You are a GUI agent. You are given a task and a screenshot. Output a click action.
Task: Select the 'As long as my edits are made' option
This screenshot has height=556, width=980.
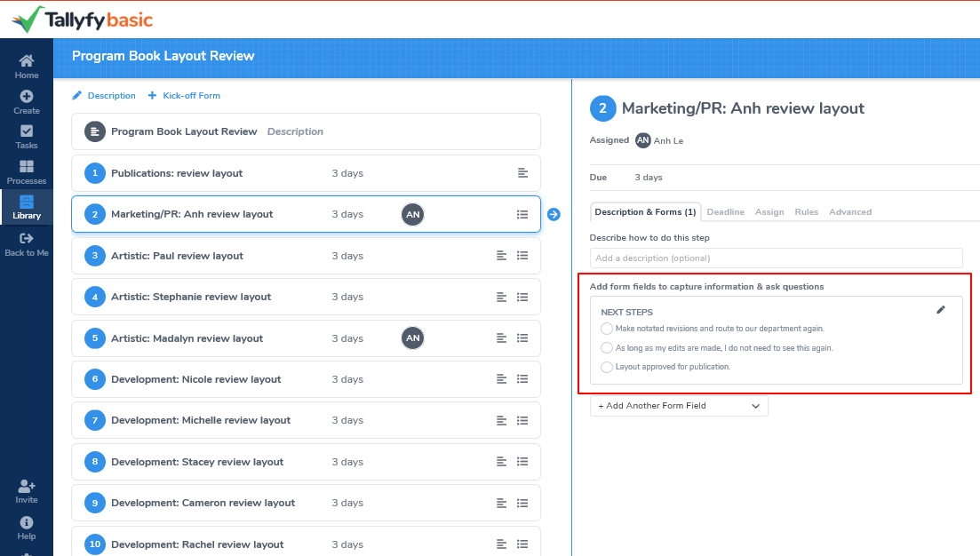607,348
